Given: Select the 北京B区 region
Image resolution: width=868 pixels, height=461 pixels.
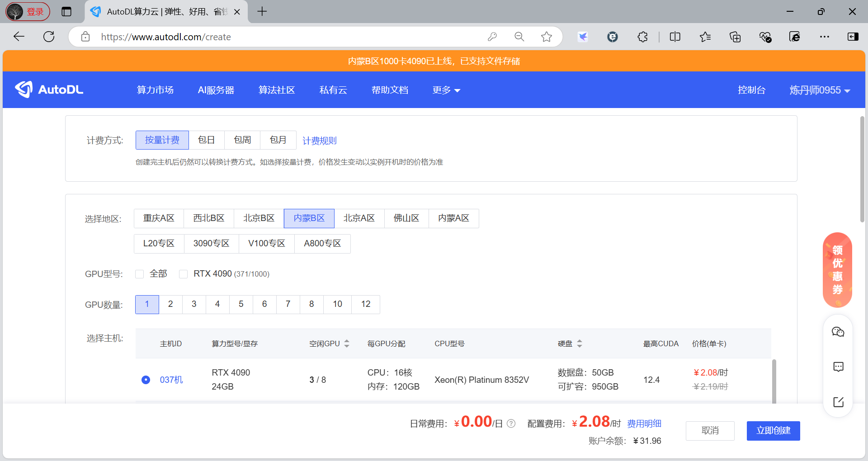Looking at the screenshot, I should coord(259,218).
